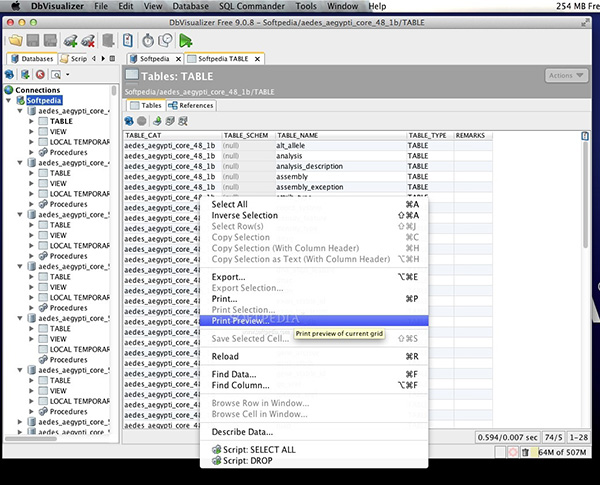Select the assembly_exception cell
This screenshot has height=485, width=600.
point(341,187)
